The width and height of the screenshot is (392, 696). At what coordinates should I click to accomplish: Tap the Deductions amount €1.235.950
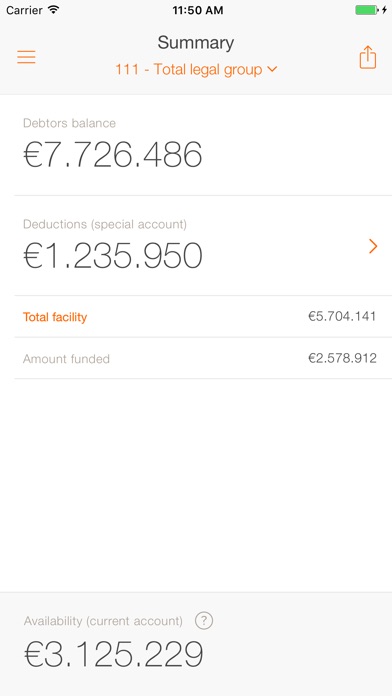tap(113, 256)
